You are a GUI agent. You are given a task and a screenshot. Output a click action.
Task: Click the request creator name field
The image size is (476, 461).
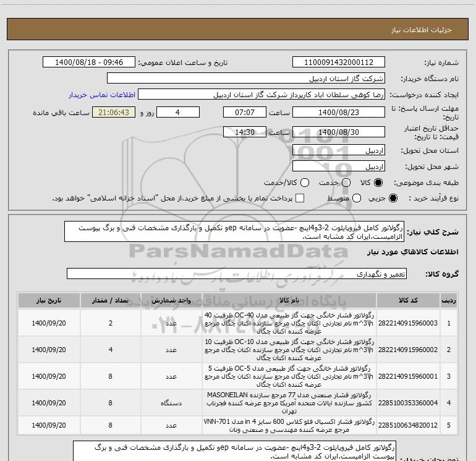coord(261,95)
